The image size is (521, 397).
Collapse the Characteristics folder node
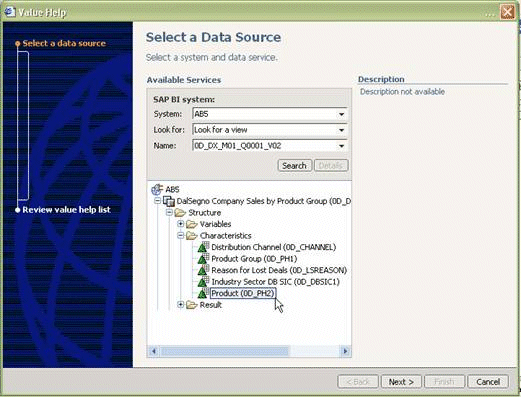pos(181,236)
